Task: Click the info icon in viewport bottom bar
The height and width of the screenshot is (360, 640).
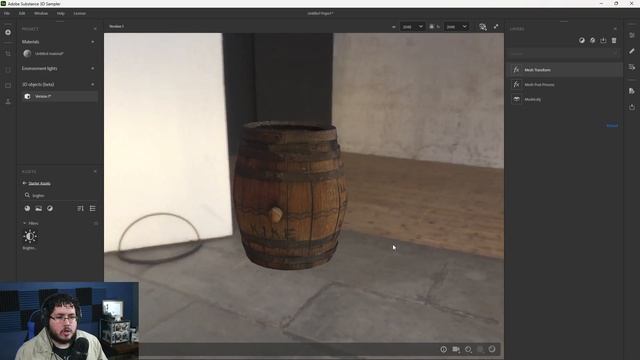Action: [443, 349]
